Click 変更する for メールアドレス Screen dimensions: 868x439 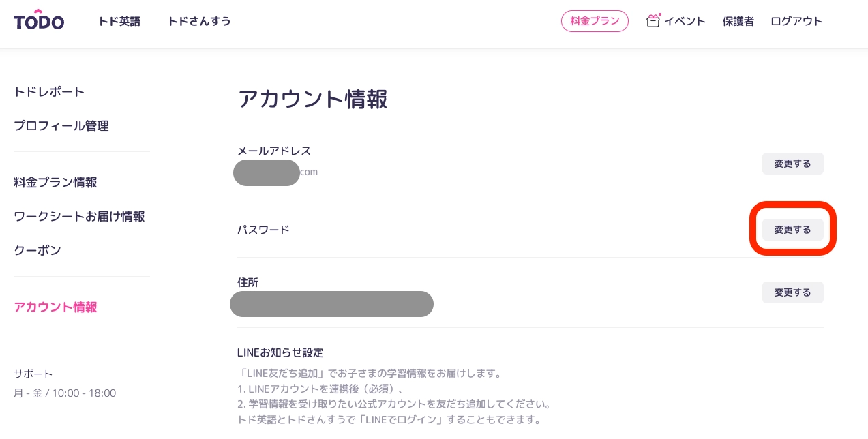pos(792,164)
